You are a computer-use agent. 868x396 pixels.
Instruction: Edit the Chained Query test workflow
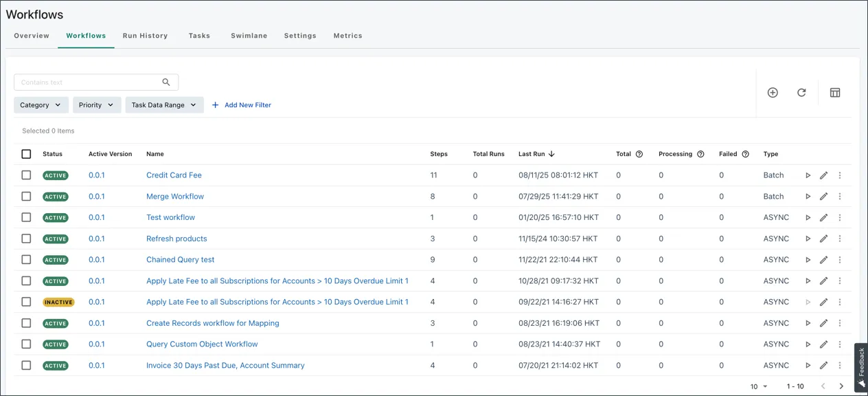[824, 260]
